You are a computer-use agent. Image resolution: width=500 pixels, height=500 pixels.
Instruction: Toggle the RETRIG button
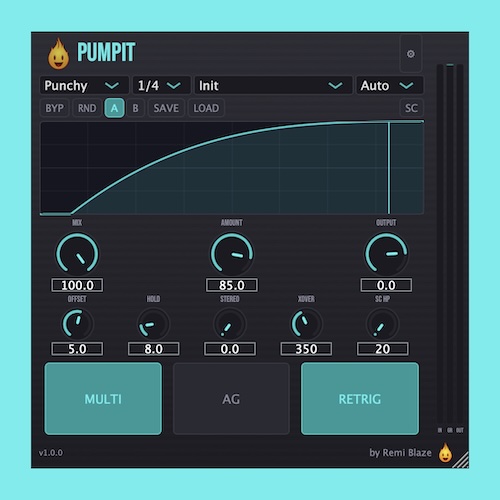pyautogui.click(x=360, y=399)
